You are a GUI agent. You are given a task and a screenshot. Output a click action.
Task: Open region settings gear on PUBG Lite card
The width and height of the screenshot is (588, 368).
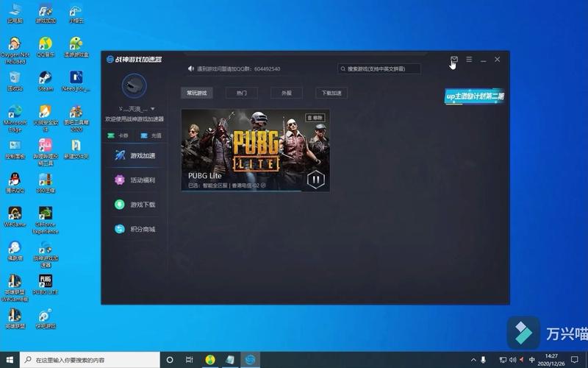(x=263, y=185)
